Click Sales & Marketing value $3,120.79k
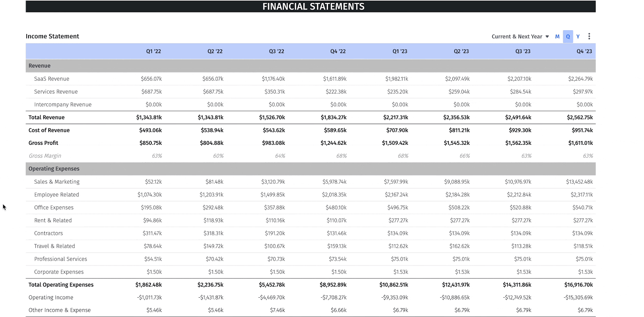Viewport: 644px width, 317px height. [x=273, y=182]
